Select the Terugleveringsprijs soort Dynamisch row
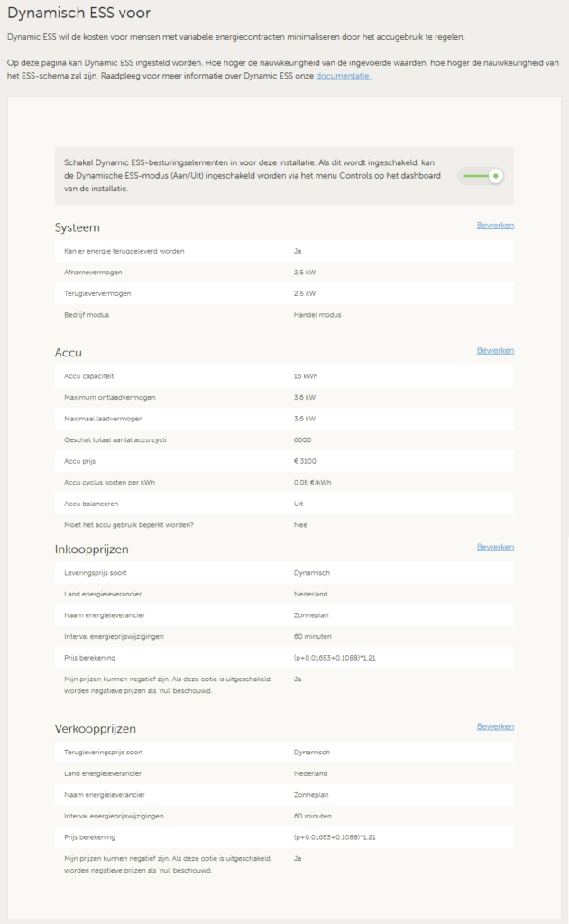This screenshot has width=569, height=924. [284, 752]
